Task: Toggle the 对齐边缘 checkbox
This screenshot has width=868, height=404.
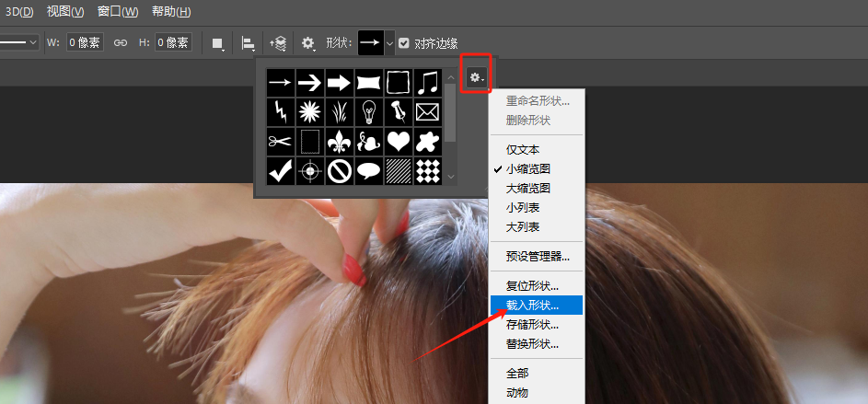Action: pos(404,42)
